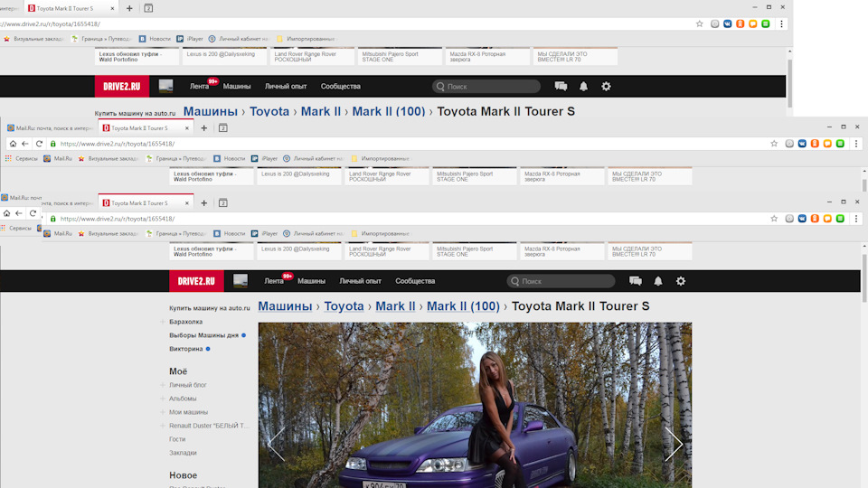Open settings gear in front DRIVE2 header

(x=681, y=281)
